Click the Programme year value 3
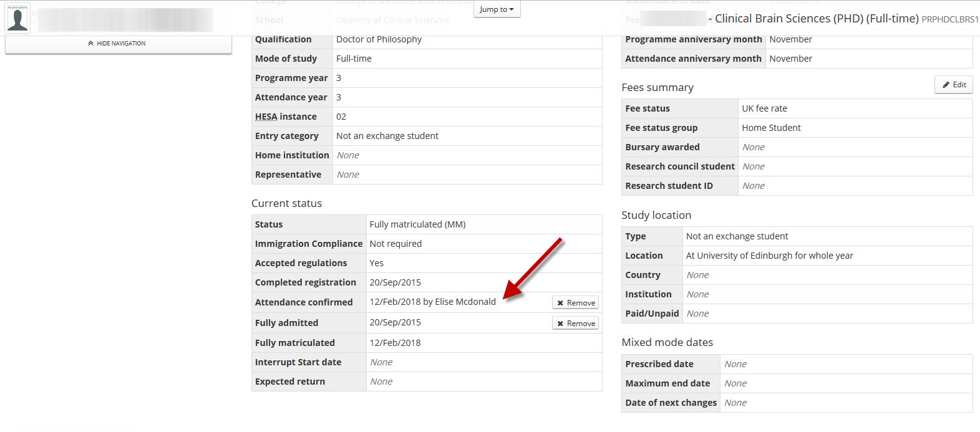 [339, 78]
